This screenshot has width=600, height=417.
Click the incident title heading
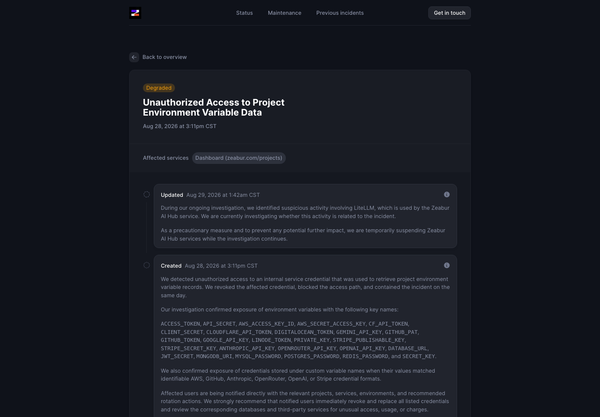(214, 108)
